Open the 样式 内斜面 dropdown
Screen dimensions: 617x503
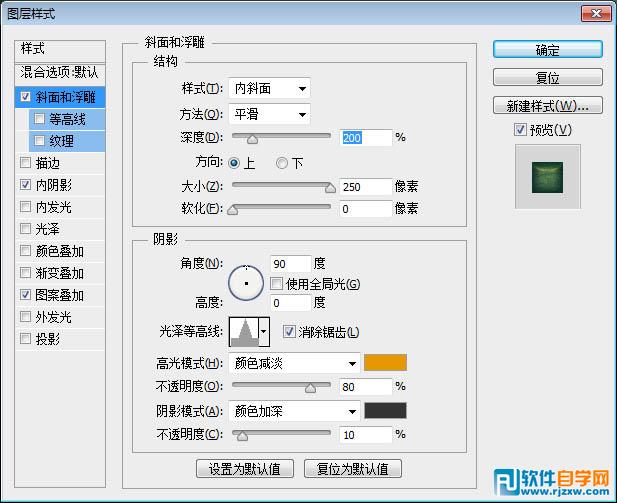click(x=269, y=89)
